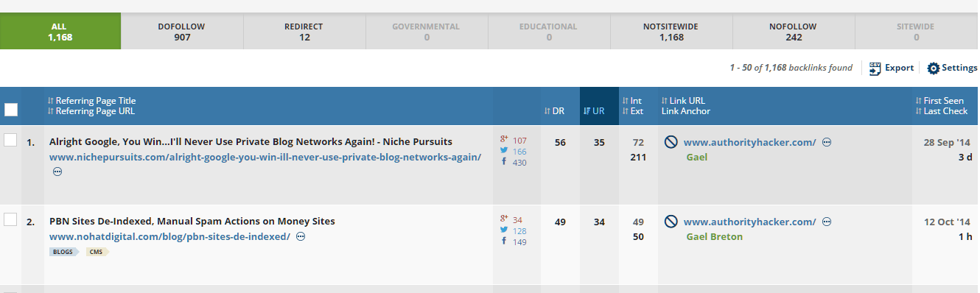Open www.nohatdigital.com/blog/pbn-sites-de-indexed/ link
The height and width of the screenshot is (293, 980).
click(169, 236)
